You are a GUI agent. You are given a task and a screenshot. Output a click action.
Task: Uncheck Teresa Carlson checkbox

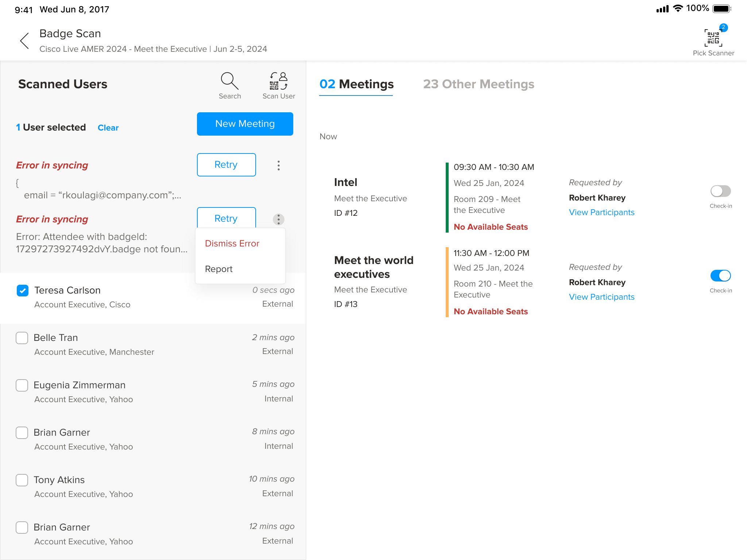[23, 291]
